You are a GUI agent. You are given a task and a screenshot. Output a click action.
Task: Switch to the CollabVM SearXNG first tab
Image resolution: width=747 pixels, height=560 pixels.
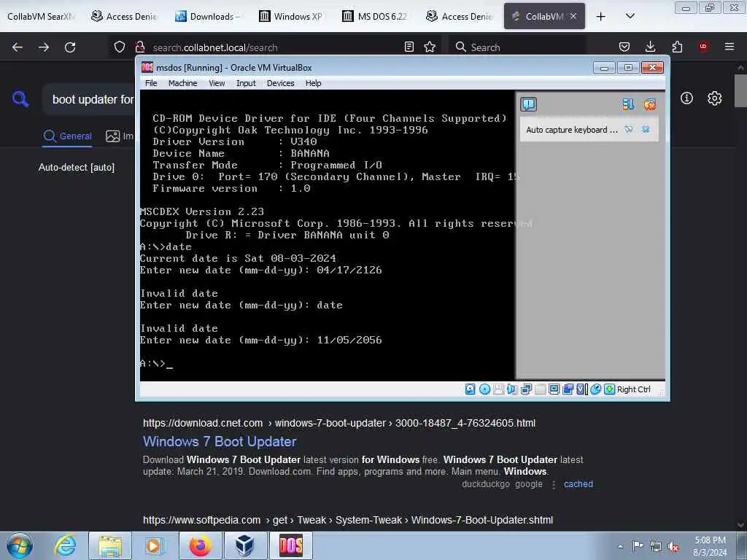(x=41, y=17)
